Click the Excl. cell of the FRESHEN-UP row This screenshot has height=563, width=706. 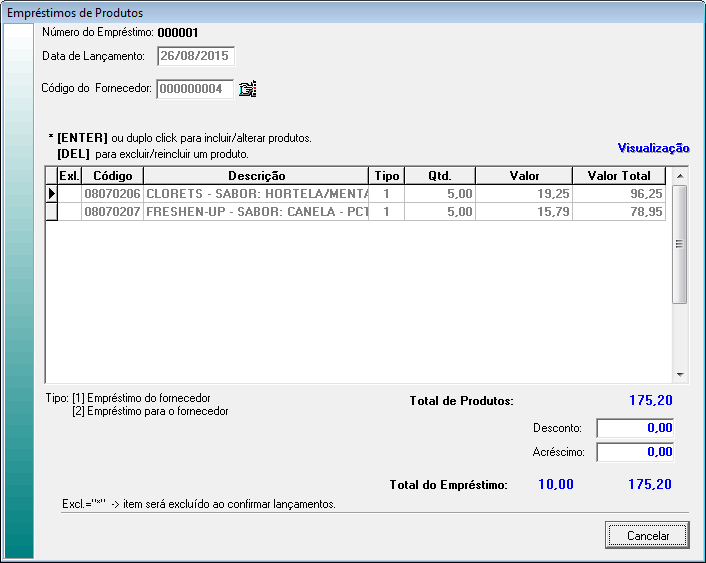pyautogui.click(x=69, y=212)
